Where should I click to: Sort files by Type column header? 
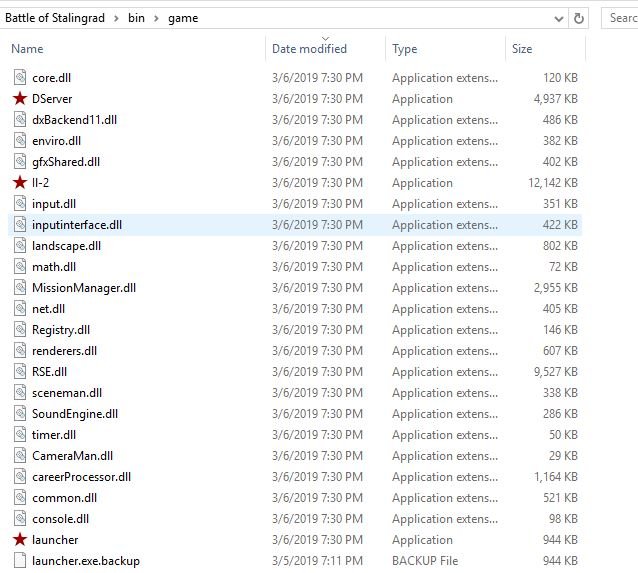(405, 49)
